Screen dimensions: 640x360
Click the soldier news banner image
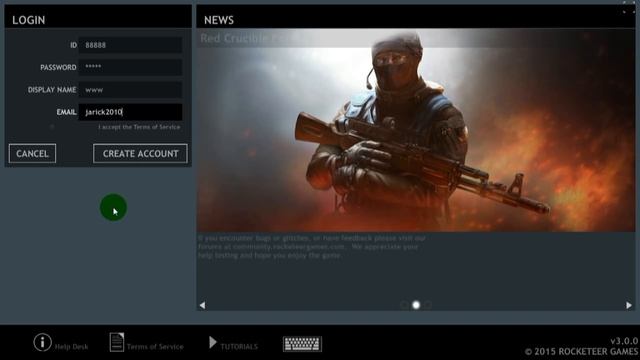416,130
